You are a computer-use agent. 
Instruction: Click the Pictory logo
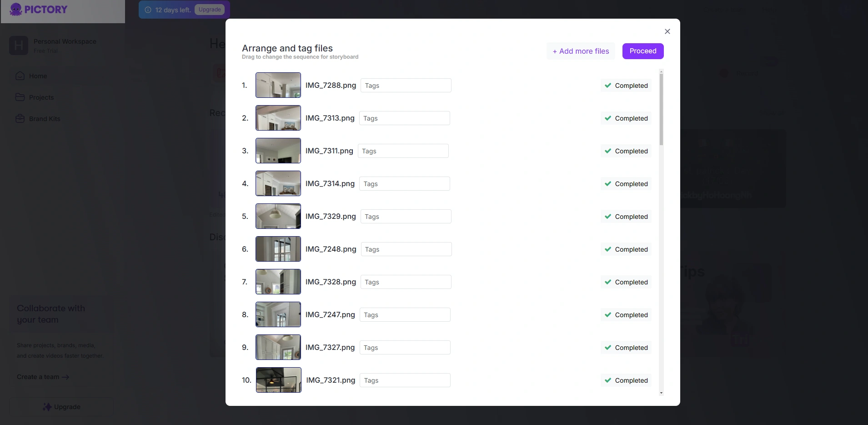click(x=39, y=10)
